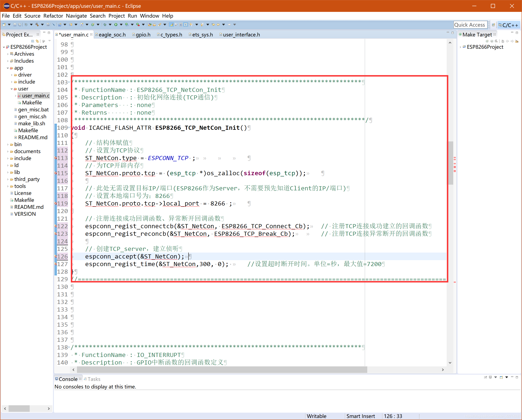Switch to the gpio.h editor tab
The width and height of the screenshot is (522, 420).
click(x=143, y=35)
